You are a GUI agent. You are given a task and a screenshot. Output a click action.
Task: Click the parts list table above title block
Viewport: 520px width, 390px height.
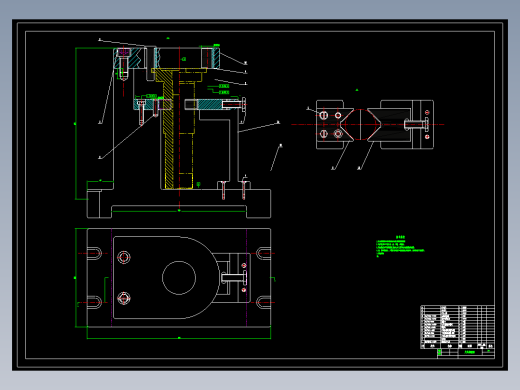pyautogui.click(x=457, y=327)
